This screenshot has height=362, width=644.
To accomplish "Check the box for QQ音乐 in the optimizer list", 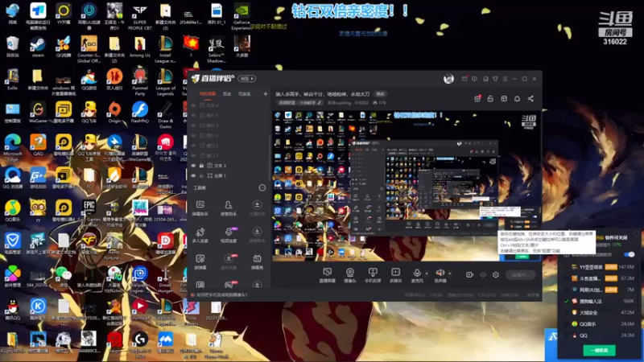I will (567, 324).
